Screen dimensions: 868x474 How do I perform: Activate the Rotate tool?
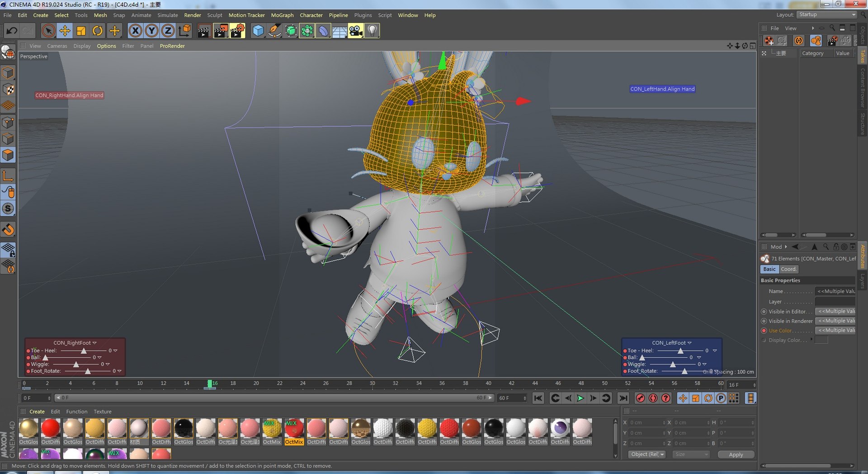tap(97, 31)
